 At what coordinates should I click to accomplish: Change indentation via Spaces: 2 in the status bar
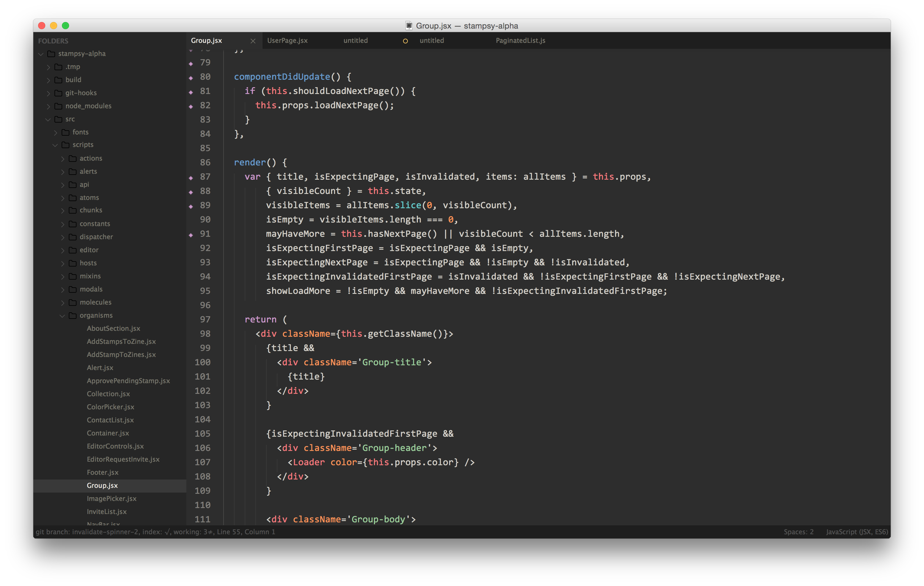pyautogui.click(x=798, y=532)
